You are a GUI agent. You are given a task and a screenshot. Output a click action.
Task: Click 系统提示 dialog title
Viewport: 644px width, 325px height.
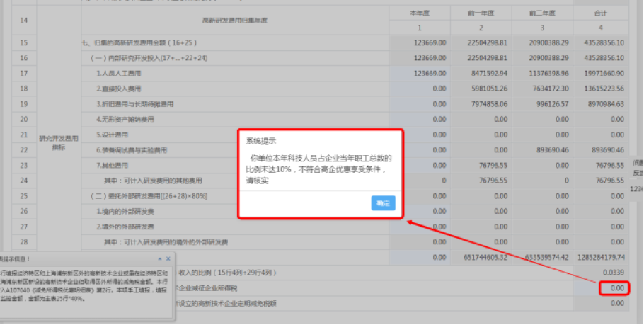pos(261,141)
